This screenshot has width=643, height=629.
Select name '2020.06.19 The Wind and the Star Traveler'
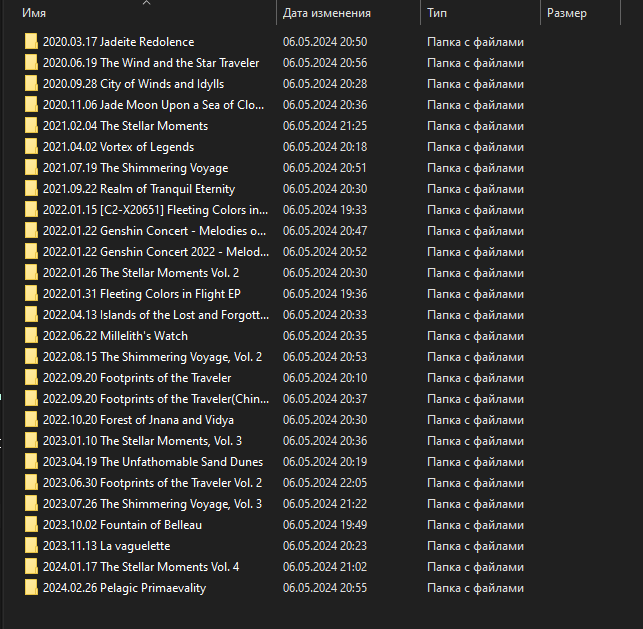(x=151, y=63)
